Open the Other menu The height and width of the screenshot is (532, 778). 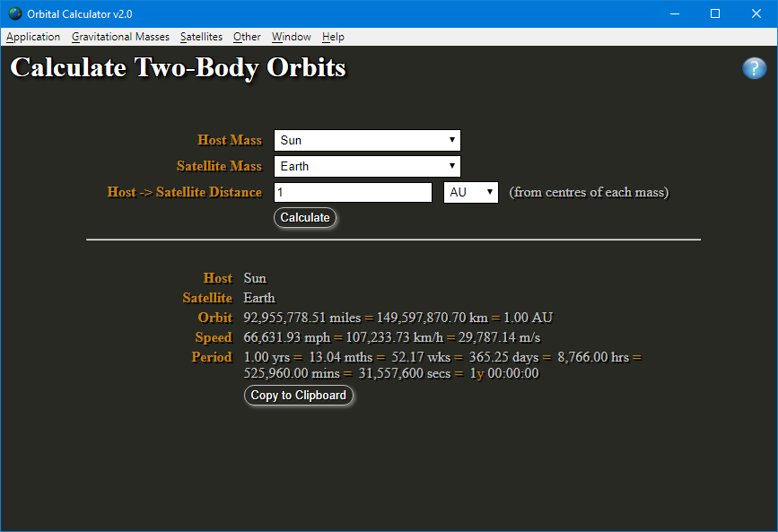(x=247, y=37)
